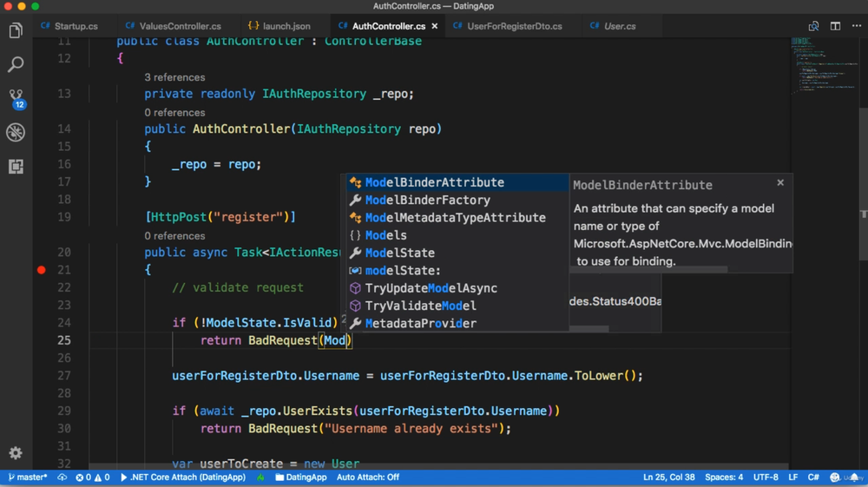868x487 pixels.
Task: Click the "register" string in HttpPost attribute
Action: coord(248,217)
